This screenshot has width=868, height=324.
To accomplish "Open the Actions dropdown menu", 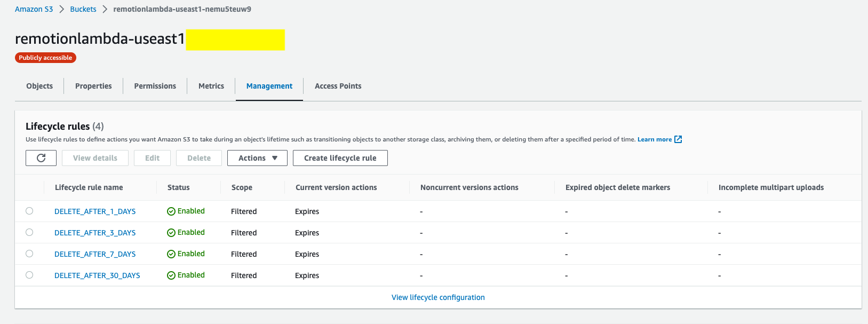I will point(257,158).
